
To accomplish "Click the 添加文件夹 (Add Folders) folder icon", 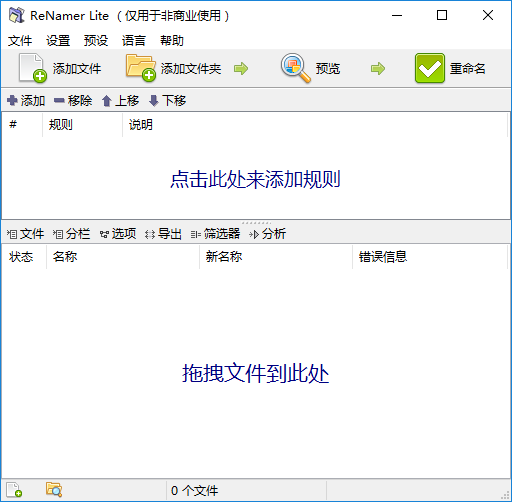I will 141,68.
